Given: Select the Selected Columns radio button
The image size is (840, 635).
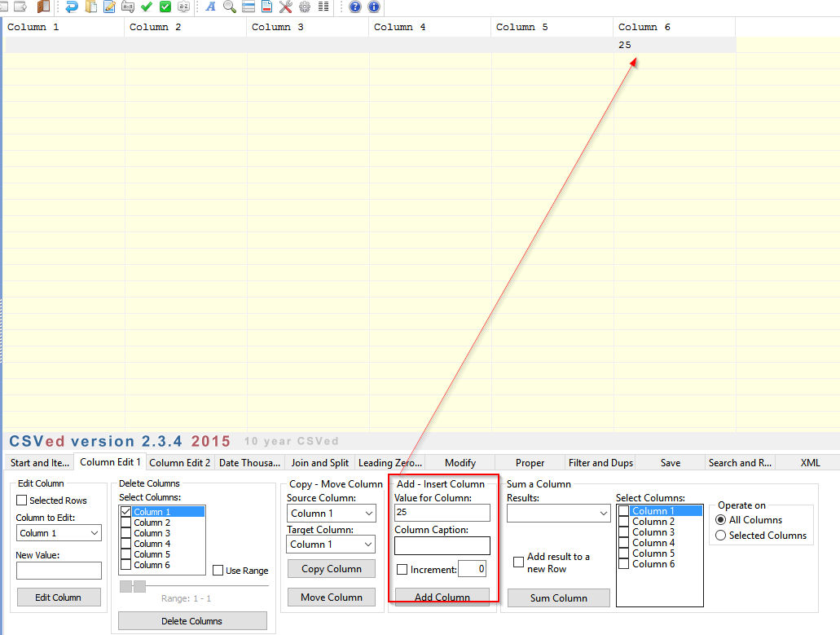Looking at the screenshot, I should click(720, 536).
